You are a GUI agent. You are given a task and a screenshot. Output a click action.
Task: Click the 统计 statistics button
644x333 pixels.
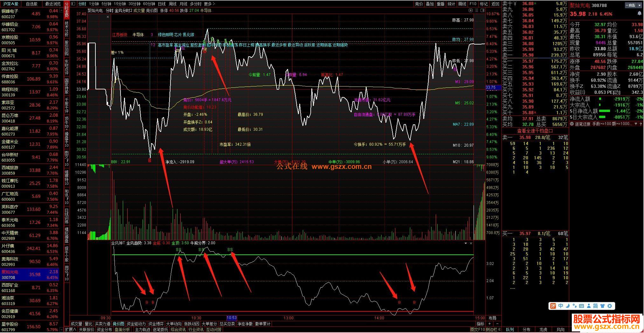pos(451,4)
